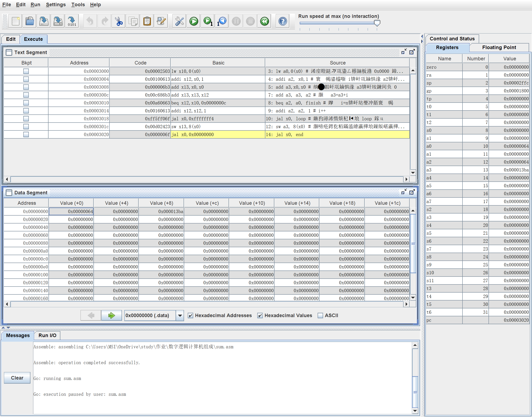Click the New file toolbar icon
Viewport: 532px width, 417px height.
tap(16, 21)
